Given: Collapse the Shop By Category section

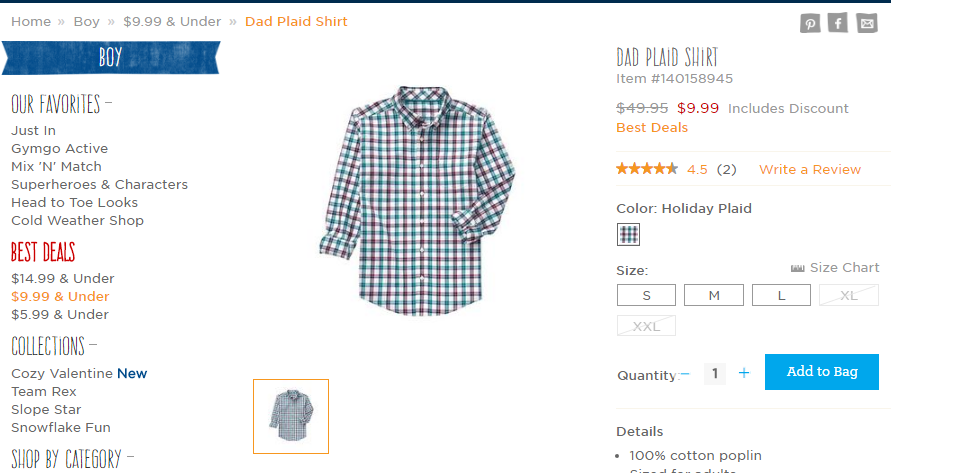Looking at the screenshot, I should coord(128,459).
